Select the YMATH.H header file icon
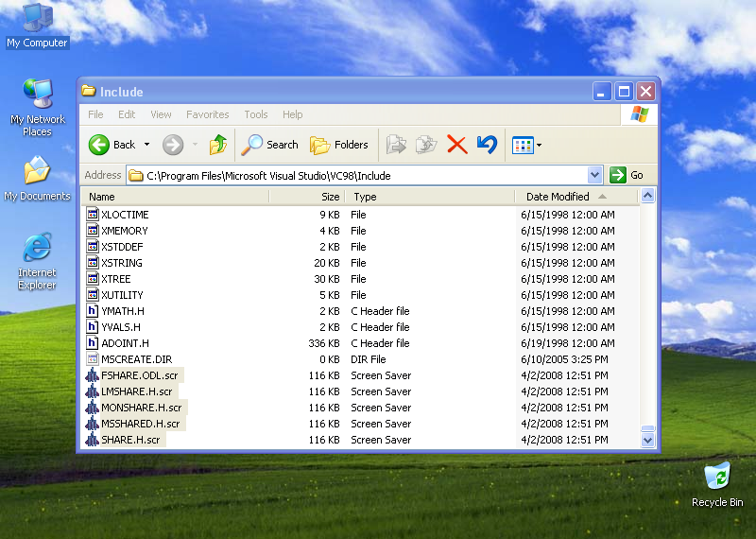This screenshot has height=539, width=756. pos(92,311)
